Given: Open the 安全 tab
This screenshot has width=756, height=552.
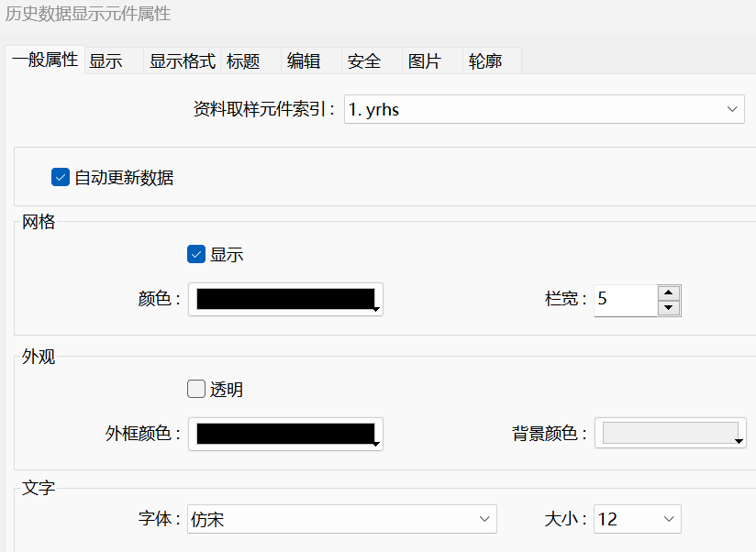Looking at the screenshot, I should 364,61.
